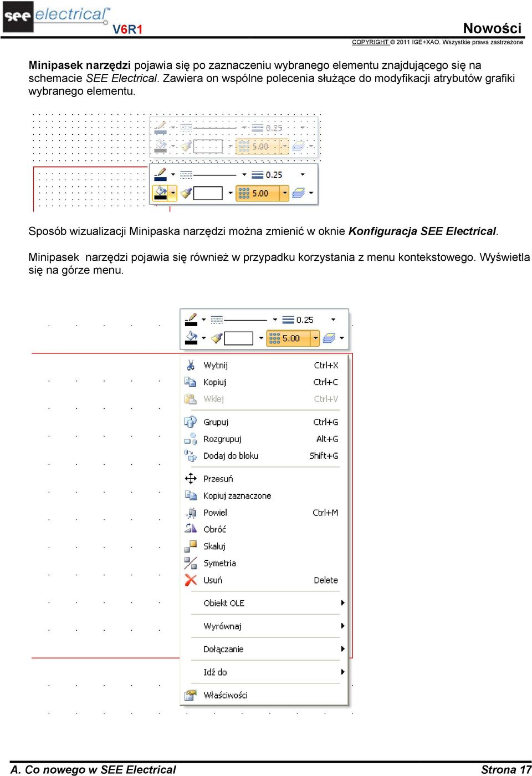The image size is (532, 776).
Task: Open line style dropdown in context-menu mini toolbar
Action: (x=275, y=319)
